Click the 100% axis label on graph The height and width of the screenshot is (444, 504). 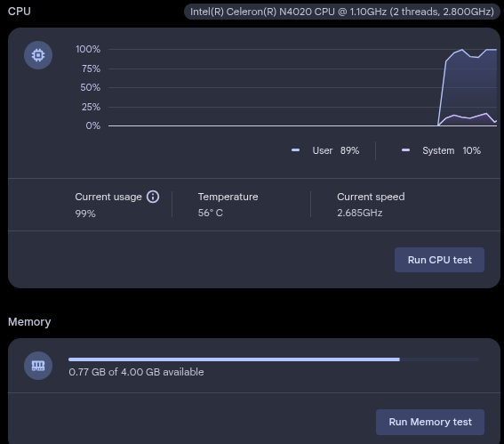point(88,49)
